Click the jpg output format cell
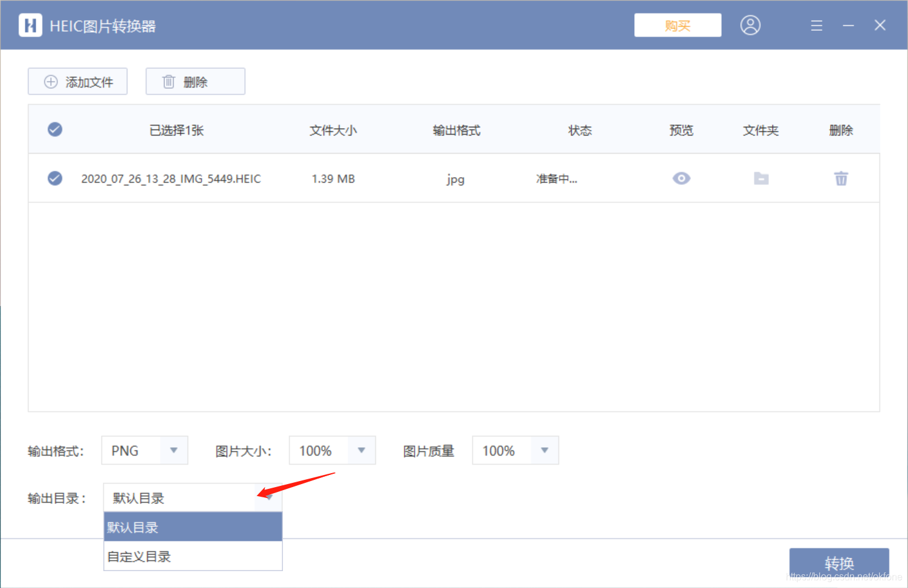The image size is (908, 588). [456, 179]
